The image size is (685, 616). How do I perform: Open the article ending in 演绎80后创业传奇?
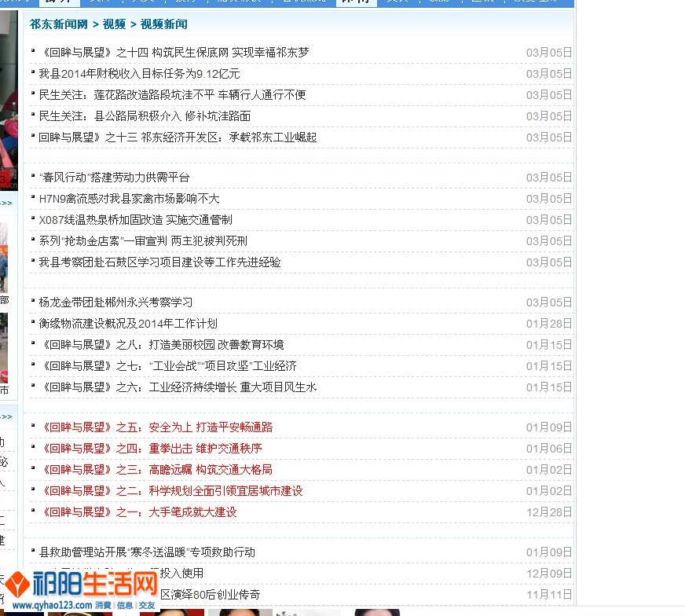click(210, 595)
